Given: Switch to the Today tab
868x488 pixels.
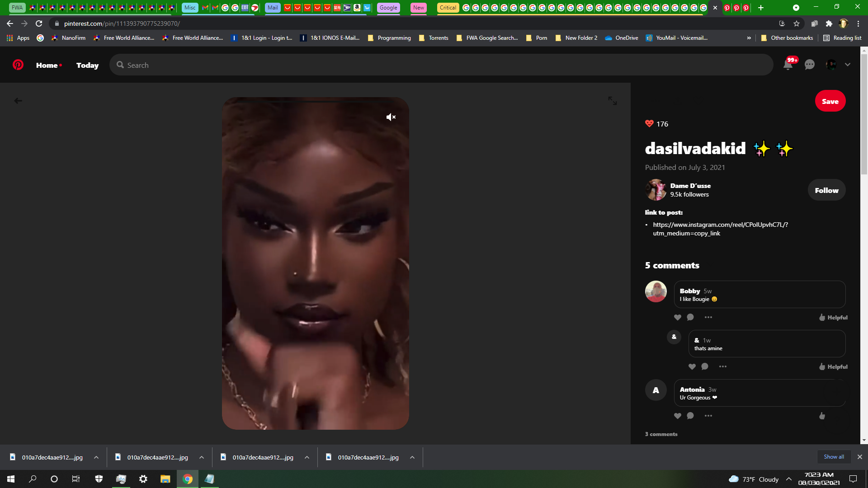Looking at the screenshot, I should click(87, 65).
